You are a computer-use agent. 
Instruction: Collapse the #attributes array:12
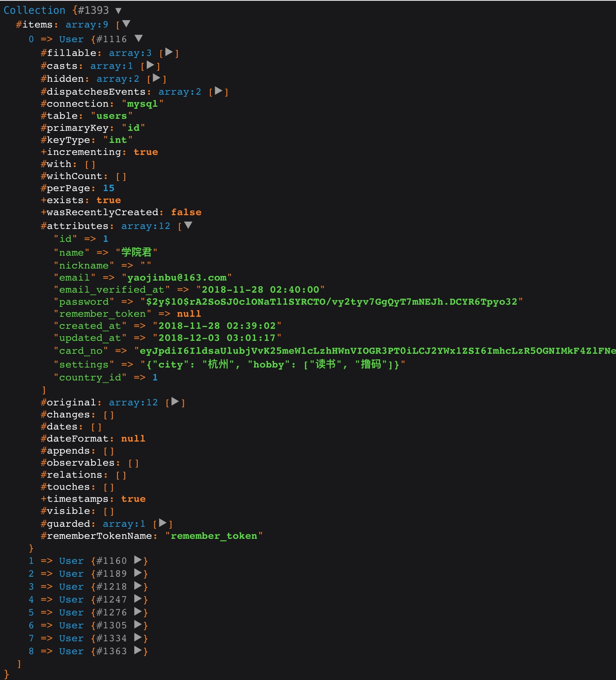click(188, 225)
